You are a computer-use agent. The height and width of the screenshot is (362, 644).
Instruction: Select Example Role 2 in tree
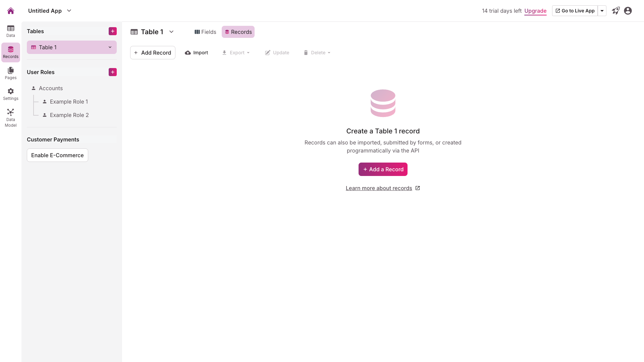pos(69,115)
